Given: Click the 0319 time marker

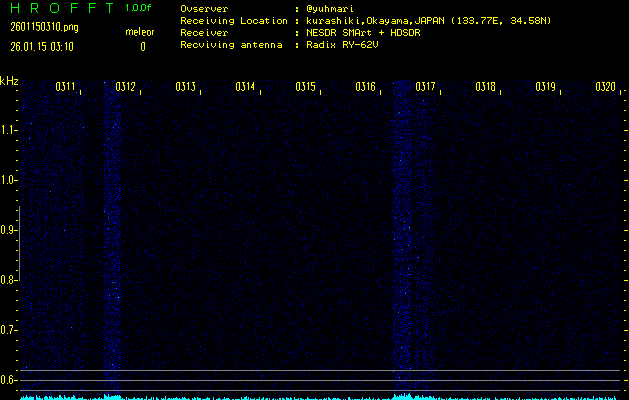Looking at the screenshot, I should click(545, 87).
